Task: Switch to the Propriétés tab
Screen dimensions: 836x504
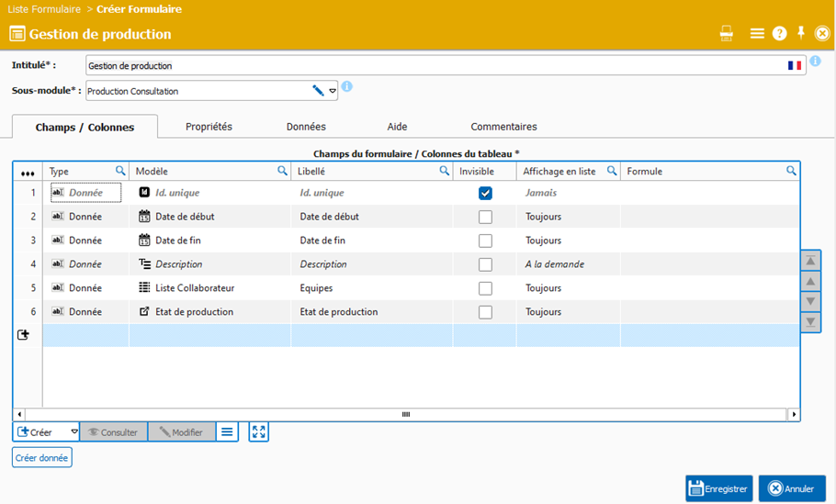Action: point(209,127)
